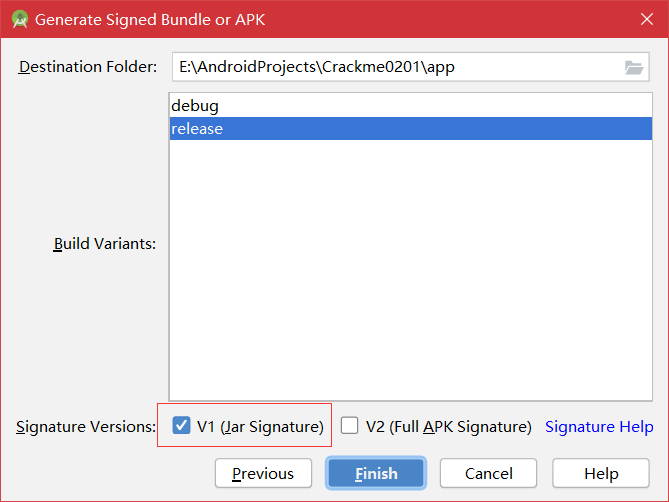Select the release build variant
Viewport: 669px width, 502px height.
(197, 129)
